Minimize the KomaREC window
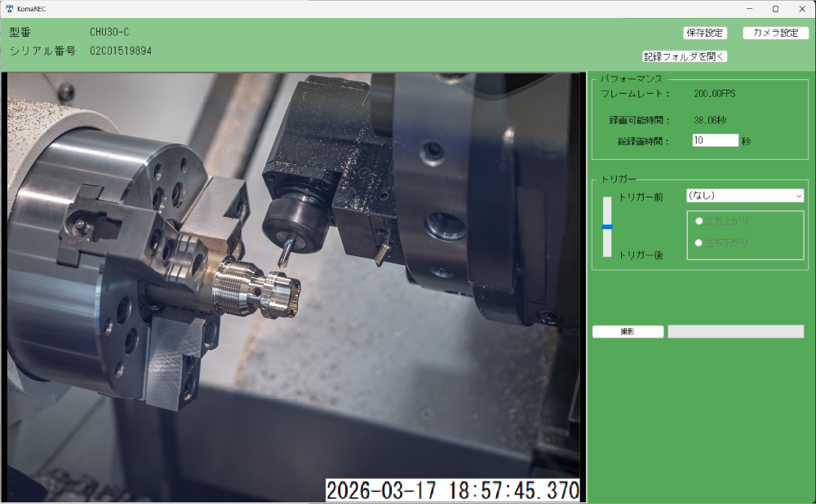Image resolution: width=816 pixels, height=504 pixels. click(x=750, y=9)
